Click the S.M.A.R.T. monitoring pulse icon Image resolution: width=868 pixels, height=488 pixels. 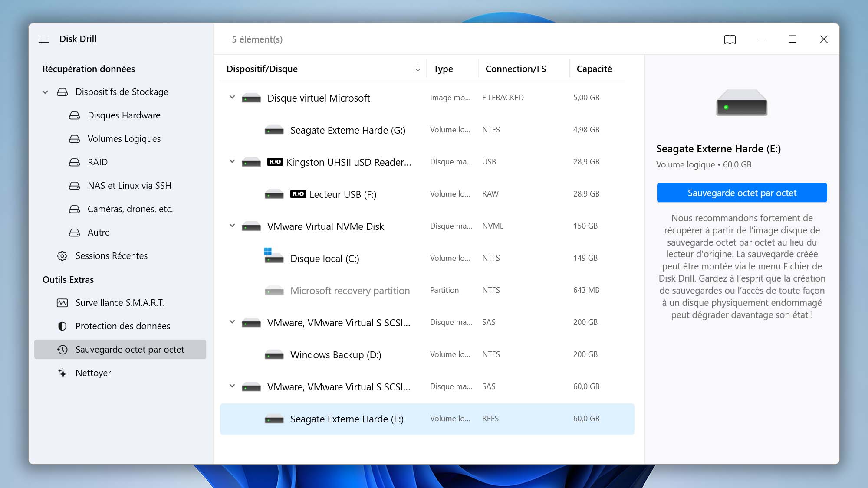click(62, 303)
